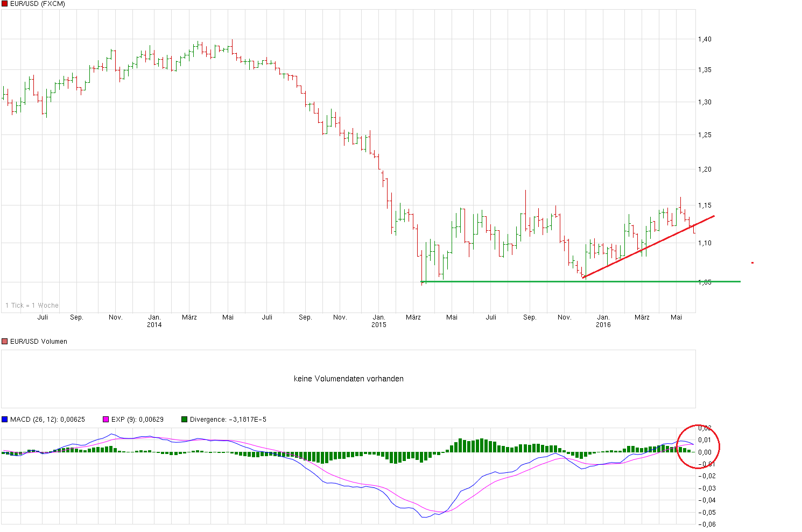Click the 'Jan. 2016' time axis label

point(603,321)
